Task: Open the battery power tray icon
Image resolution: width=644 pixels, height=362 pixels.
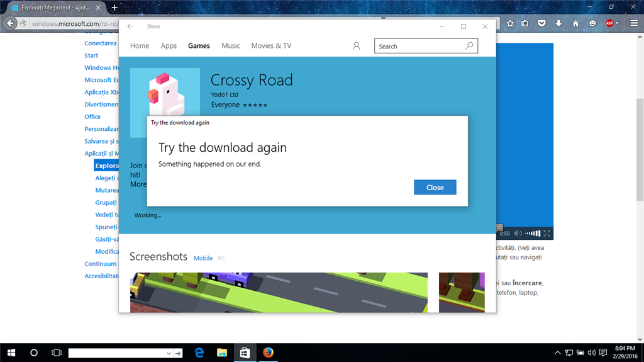Action: point(580,353)
